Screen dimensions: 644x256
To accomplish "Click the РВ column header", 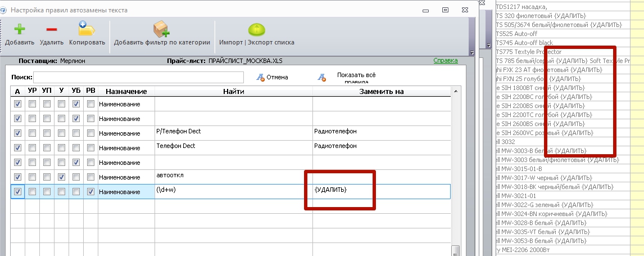I will coord(90,91).
